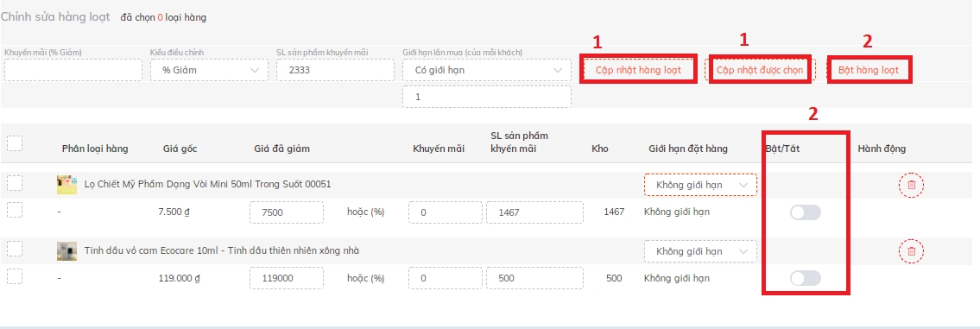Viewport: 980px width, 329px height.
Task: Click the purchase limit field containing 1
Action: pos(487,97)
